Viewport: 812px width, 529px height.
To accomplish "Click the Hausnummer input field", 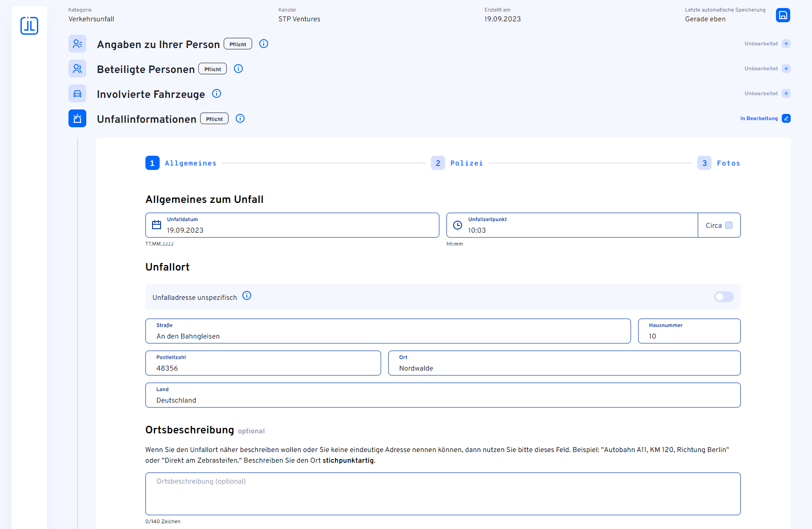I will coord(689,331).
